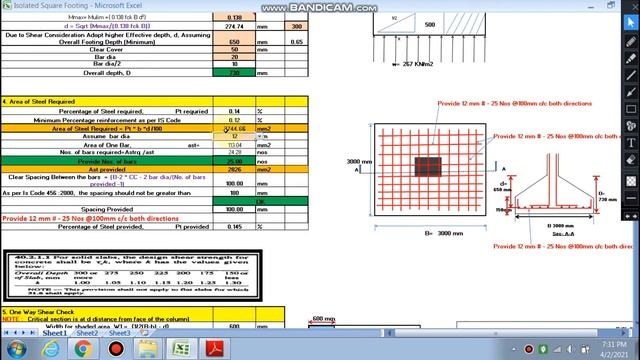The height and width of the screenshot is (360, 640).
Task: Select the Bandicam rectangle drawing tool
Action: tap(631, 109)
